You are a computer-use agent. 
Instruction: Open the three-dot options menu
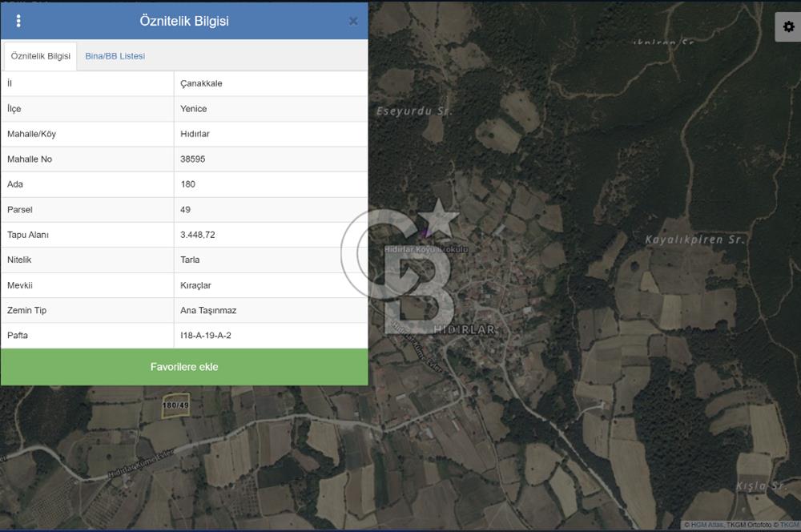pos(18,21)
